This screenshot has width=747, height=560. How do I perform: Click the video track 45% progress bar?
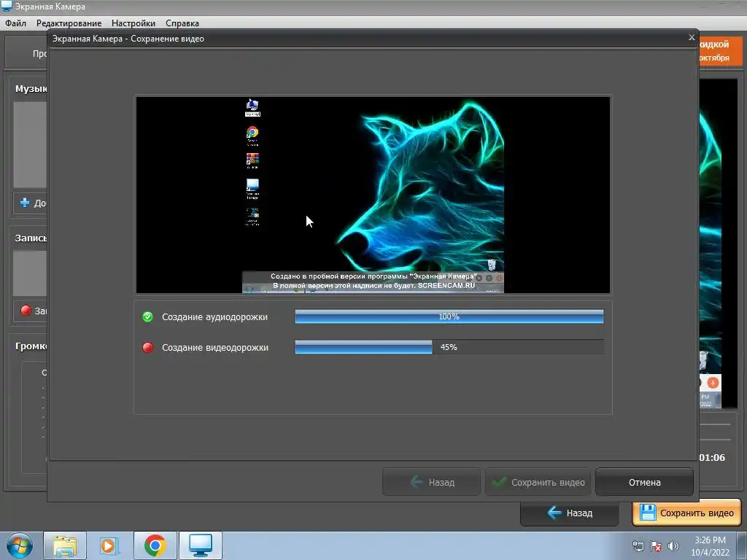point(449,347)
